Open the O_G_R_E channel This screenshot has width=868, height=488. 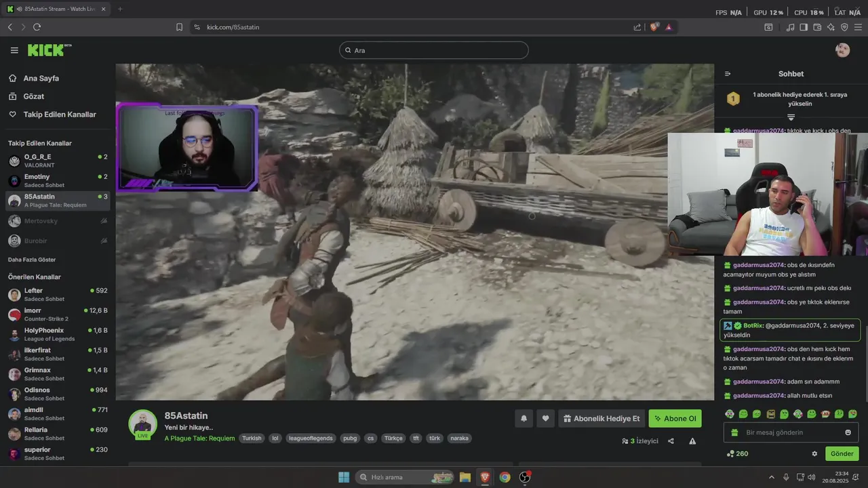[58, 161]
